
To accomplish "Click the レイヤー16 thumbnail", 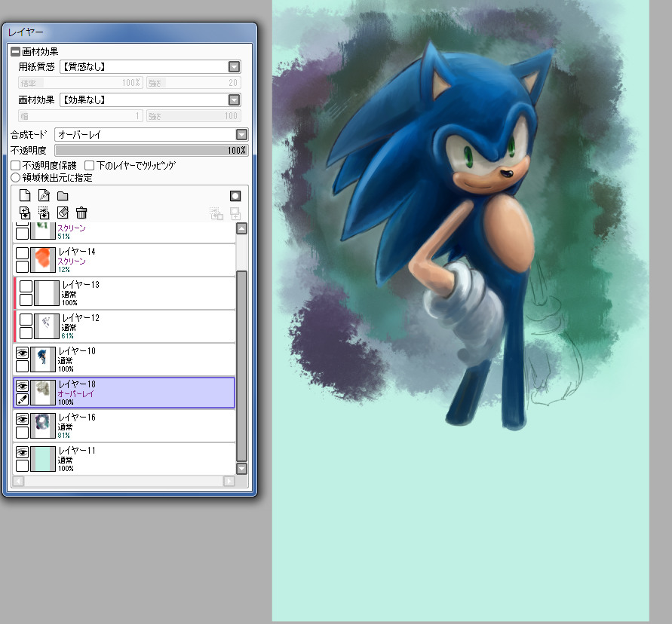I will coord(43,426).
